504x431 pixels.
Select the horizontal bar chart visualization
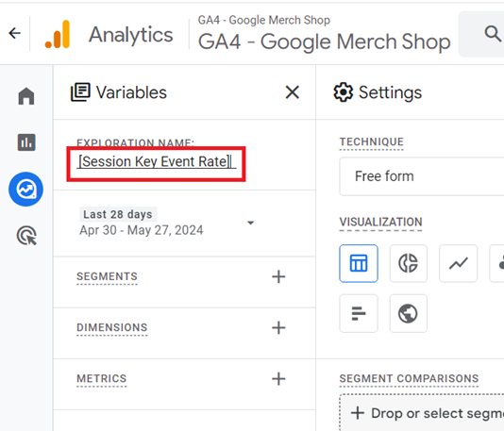(x=359, y=313)
